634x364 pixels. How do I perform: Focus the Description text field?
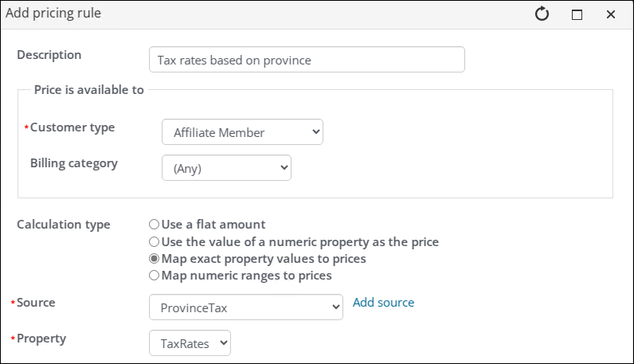tap(307, 60)
